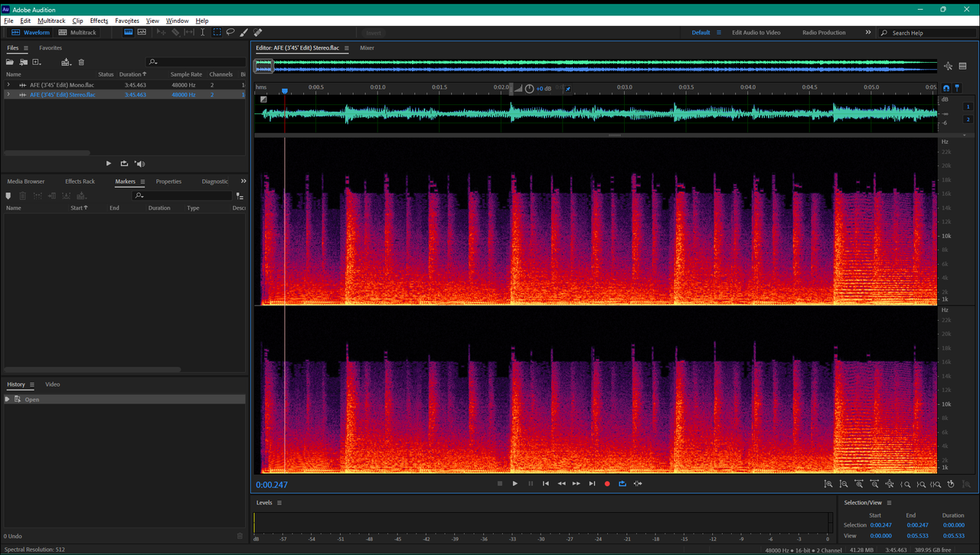The height and width of the screenshot is (555, 980).
Task: Click the trash icon in Files panel
Action: [x=82, y=62]
